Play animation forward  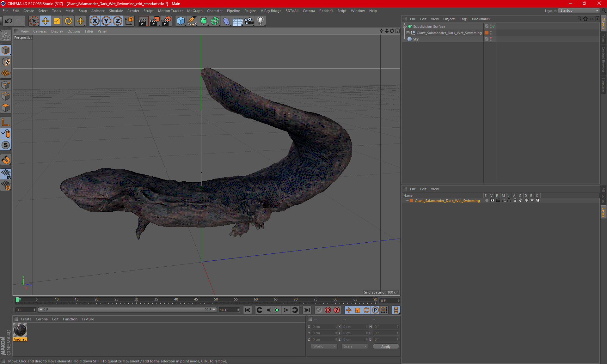pyautogui.click(x=277, y=310)
